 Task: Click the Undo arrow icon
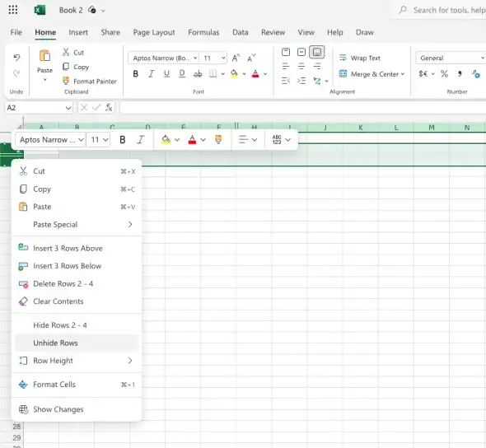pyautogui.click(x=16, y=58)
